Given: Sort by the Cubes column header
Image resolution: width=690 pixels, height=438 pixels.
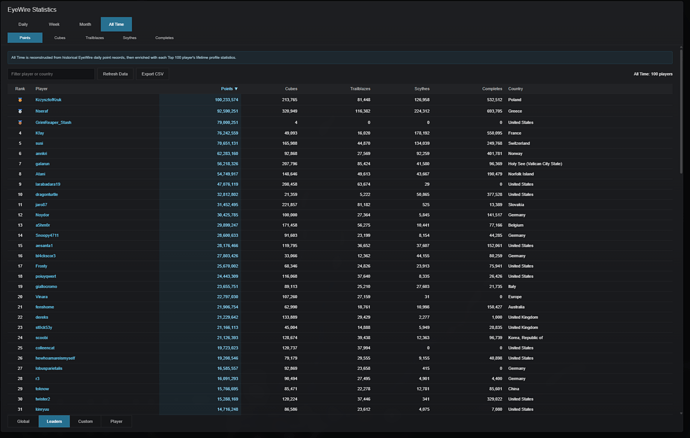Looking at the screenshot, I should pos(291,89).
